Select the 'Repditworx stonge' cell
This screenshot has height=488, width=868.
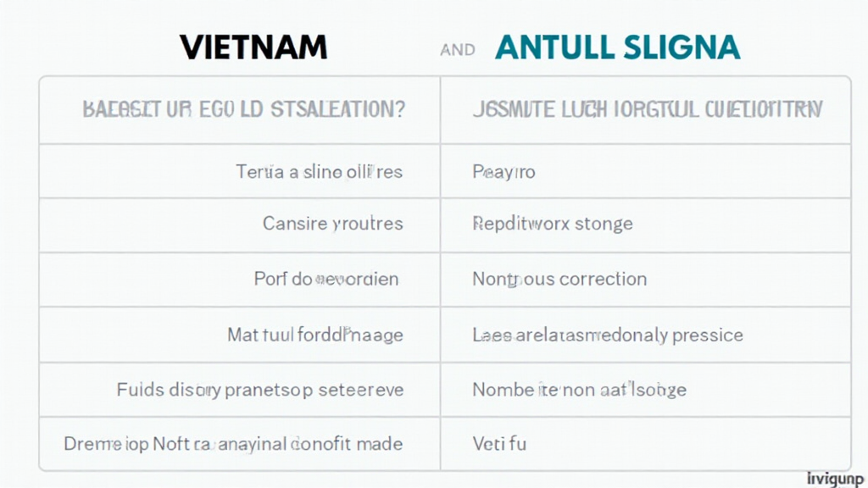pyautogui.click(x=552, y=225)
